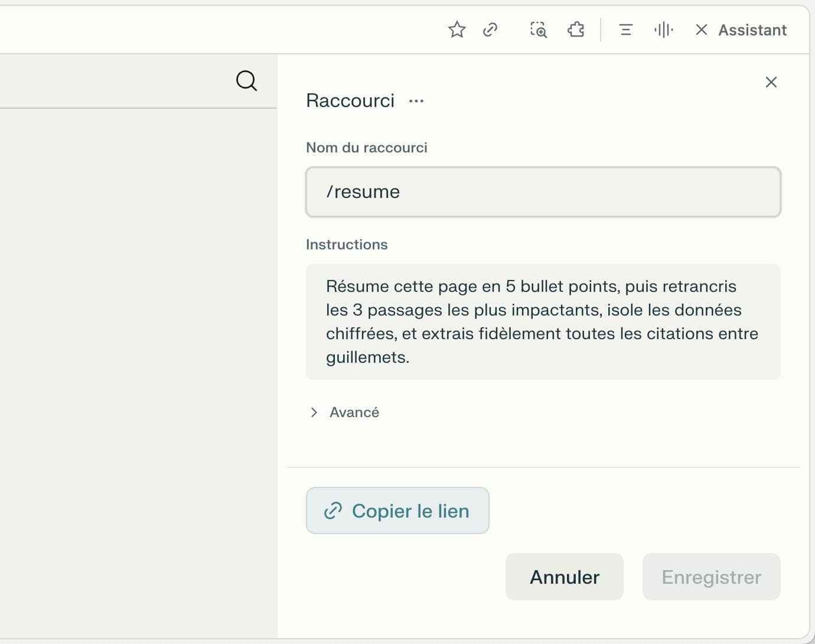
Task: Close the Raccourci panel with its X
Action: pos(771,82)
